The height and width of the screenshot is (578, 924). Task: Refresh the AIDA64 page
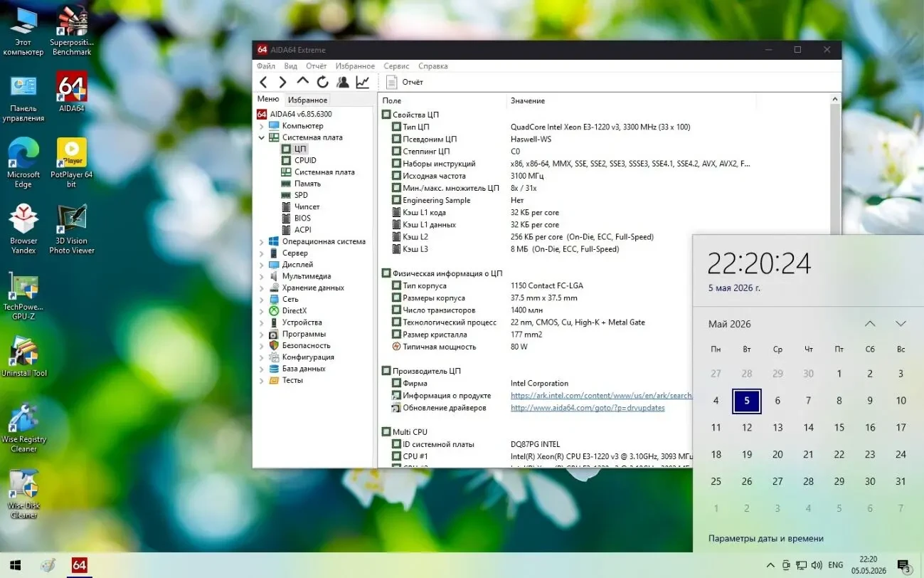coord(322,82)
